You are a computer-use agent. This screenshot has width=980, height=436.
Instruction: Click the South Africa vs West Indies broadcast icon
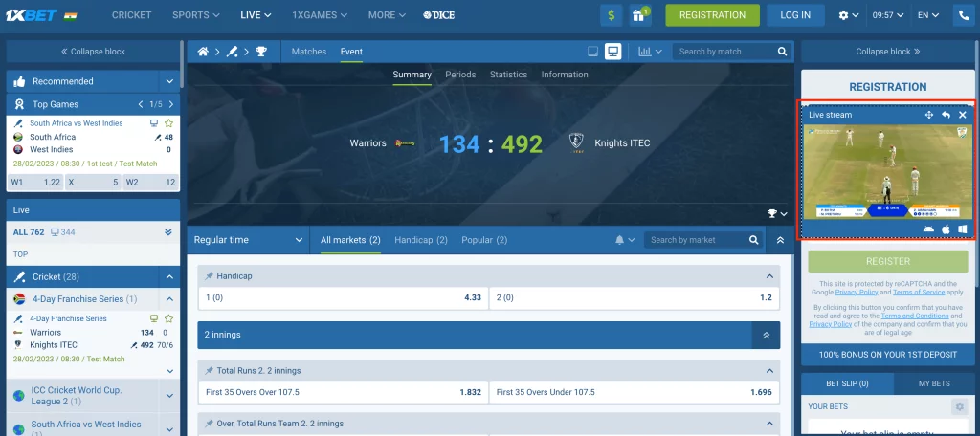[154, 123]
